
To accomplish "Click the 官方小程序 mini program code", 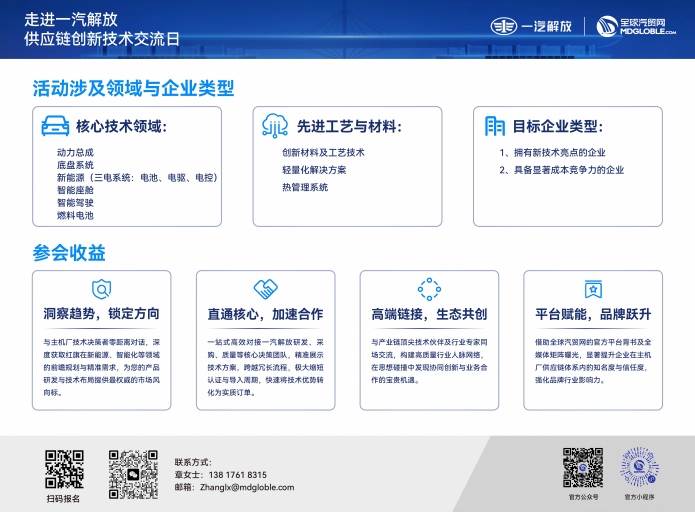I will 639,467.
